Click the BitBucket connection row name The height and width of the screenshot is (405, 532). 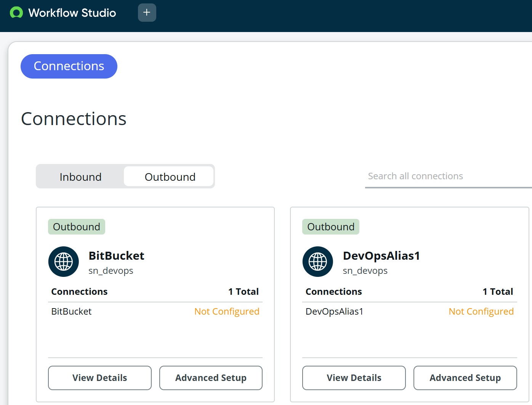[71, 312]
